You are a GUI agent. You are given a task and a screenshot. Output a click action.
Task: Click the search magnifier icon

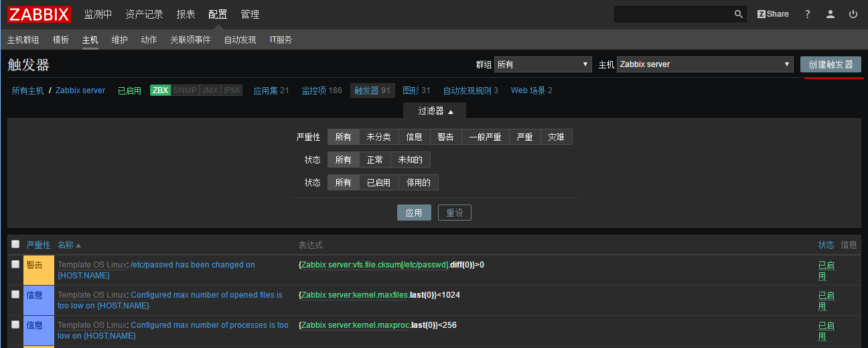pos(739,14)
